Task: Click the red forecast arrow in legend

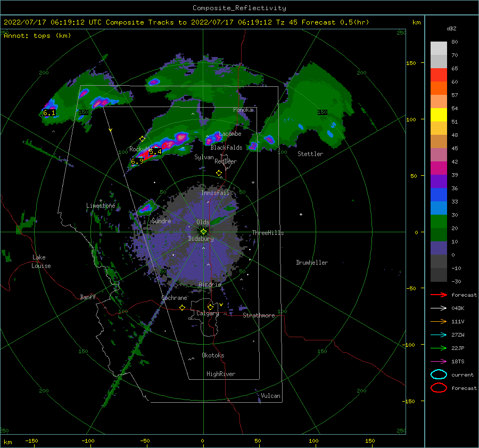Action: click(x=439, y=295)
